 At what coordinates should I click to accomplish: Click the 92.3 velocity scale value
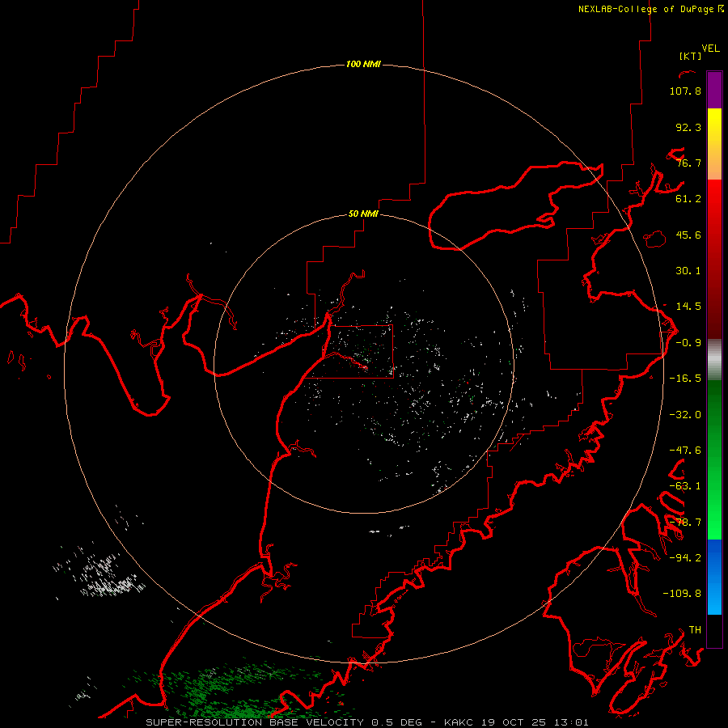click(x=688, y=127)
